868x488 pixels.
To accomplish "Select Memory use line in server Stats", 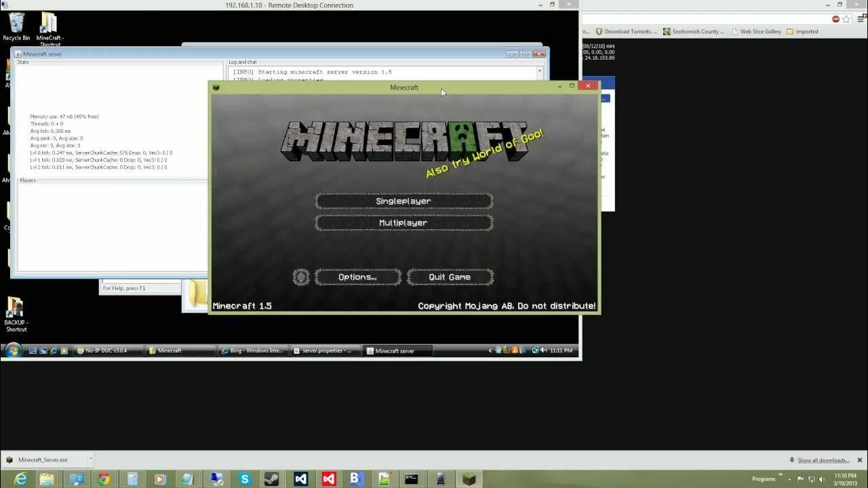I will pyautogui.click(x=64, y=117).
